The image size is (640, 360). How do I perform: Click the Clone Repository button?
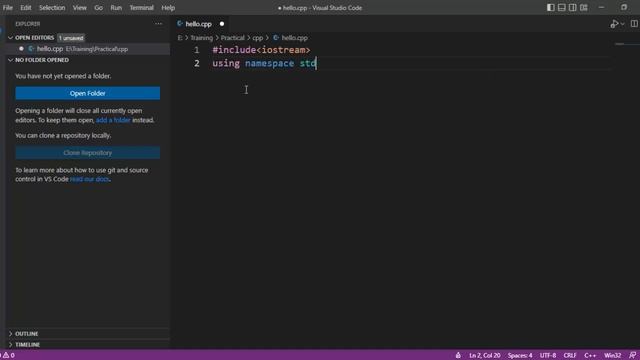pos(88,153)
